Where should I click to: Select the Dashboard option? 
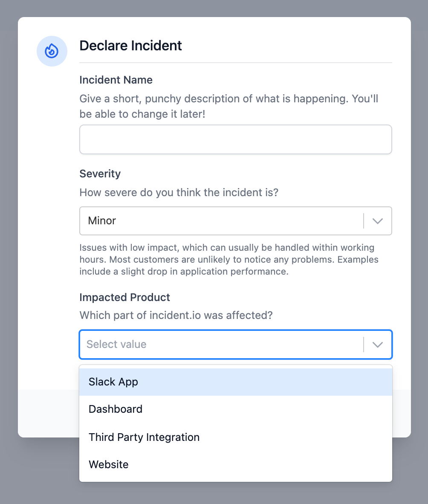236,409
